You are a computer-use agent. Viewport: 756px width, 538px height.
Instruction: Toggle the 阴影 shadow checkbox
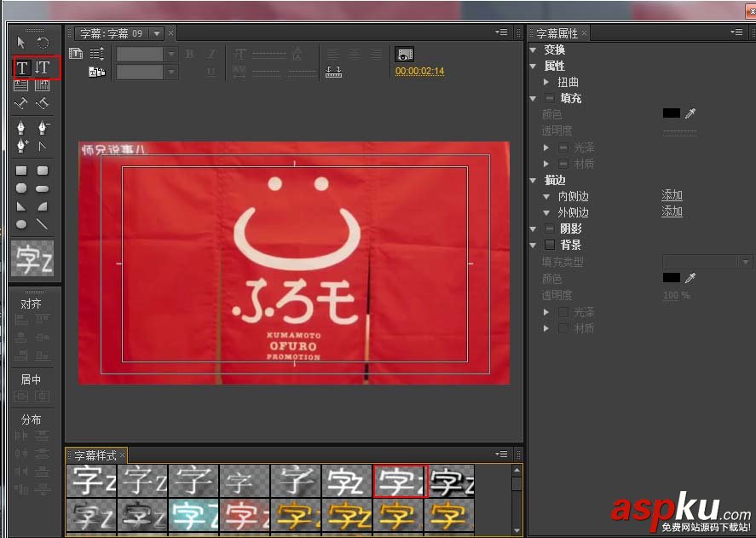pyautogui.click(x=550, y=229)
